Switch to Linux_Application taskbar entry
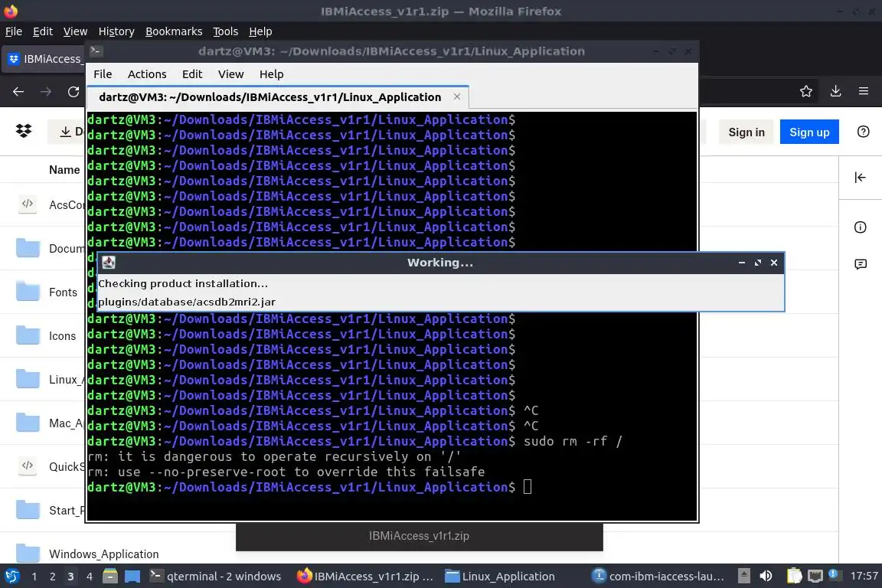This screenshot has height=588, width=882. 500,577
